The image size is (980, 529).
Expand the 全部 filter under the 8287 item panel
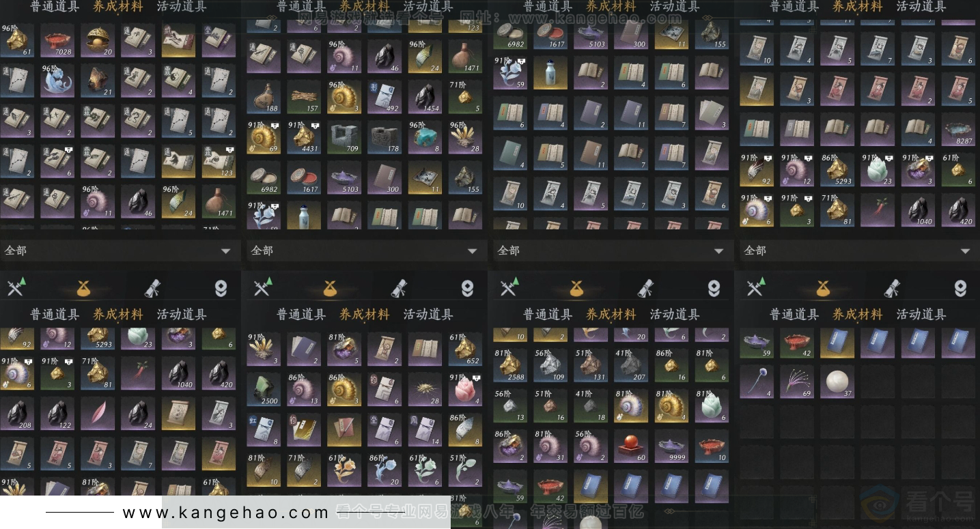[858, 251]
